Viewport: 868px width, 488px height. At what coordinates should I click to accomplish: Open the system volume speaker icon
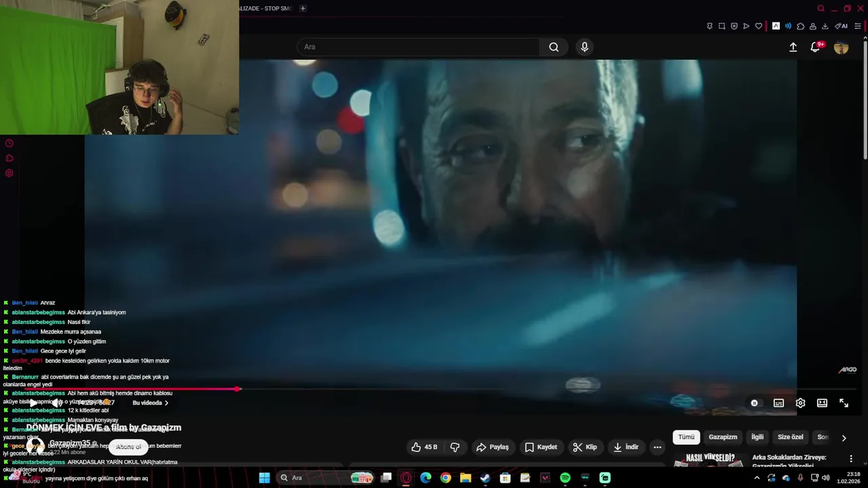click(826, 478)
